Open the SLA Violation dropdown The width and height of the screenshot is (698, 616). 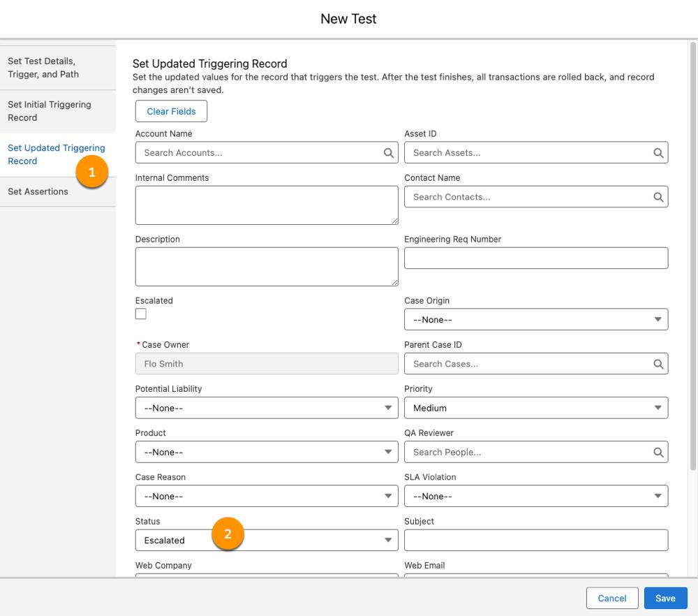click(x=536, y=496)
